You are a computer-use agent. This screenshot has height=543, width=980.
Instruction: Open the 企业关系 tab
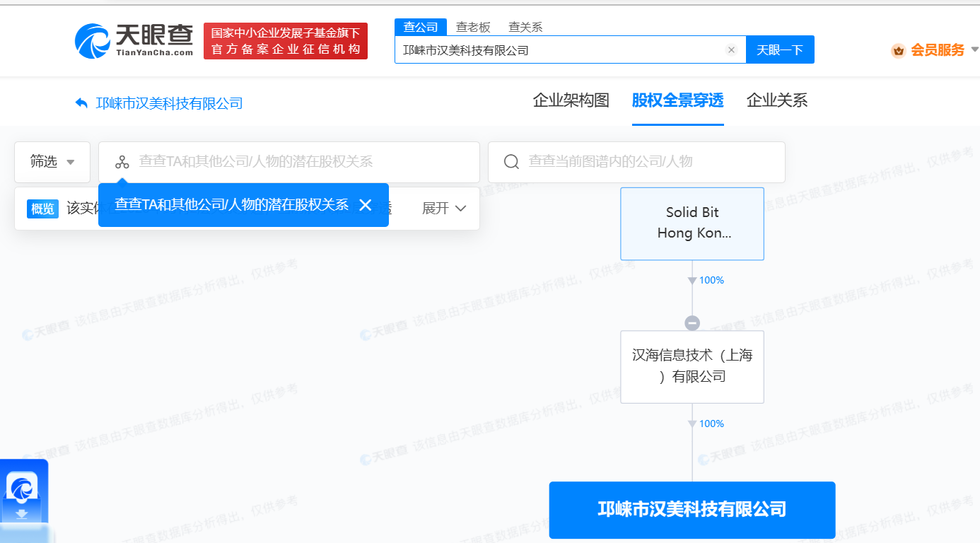pos(776,100)
